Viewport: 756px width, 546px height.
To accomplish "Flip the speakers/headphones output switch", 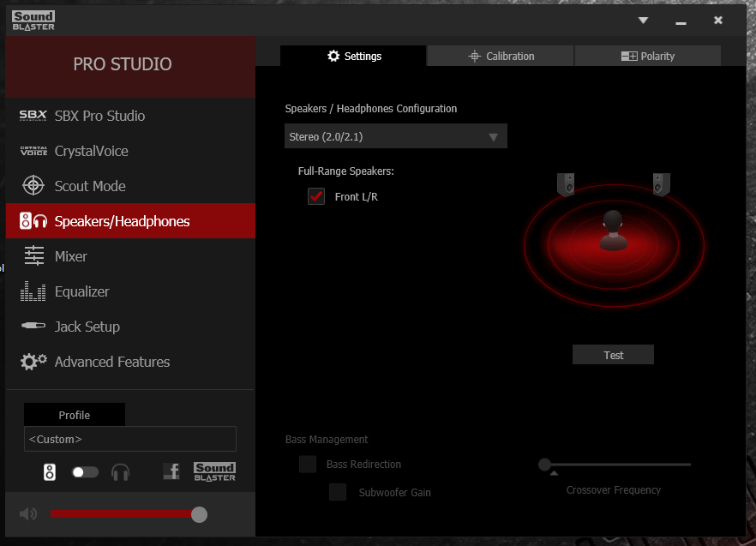I will coord(85,472).
